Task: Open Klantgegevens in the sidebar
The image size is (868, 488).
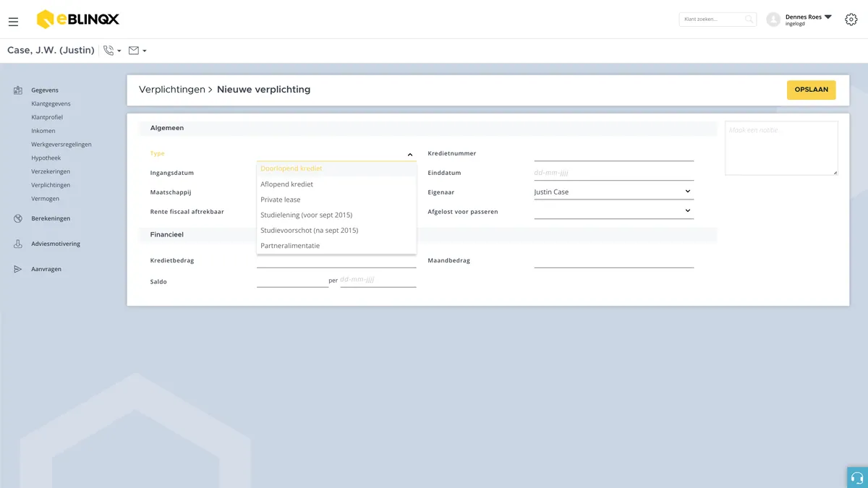Action: 51,103
